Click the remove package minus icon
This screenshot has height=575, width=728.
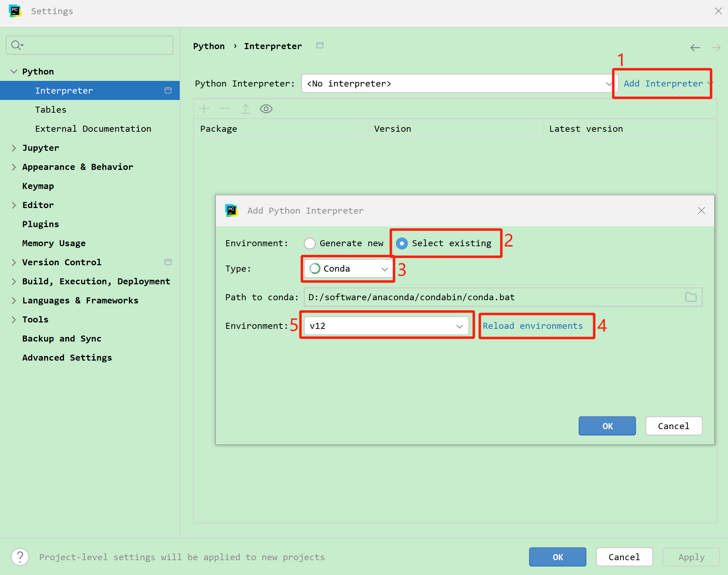(x=225, y=109)
